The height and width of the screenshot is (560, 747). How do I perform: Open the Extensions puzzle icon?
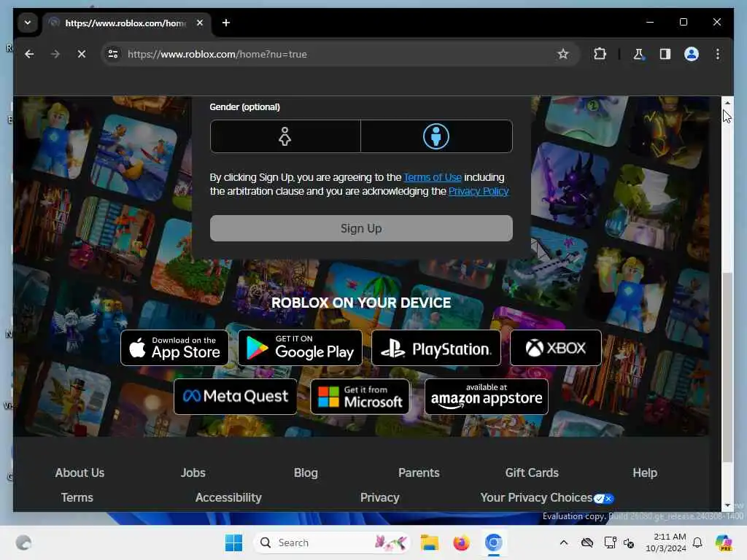pos(600,54)
